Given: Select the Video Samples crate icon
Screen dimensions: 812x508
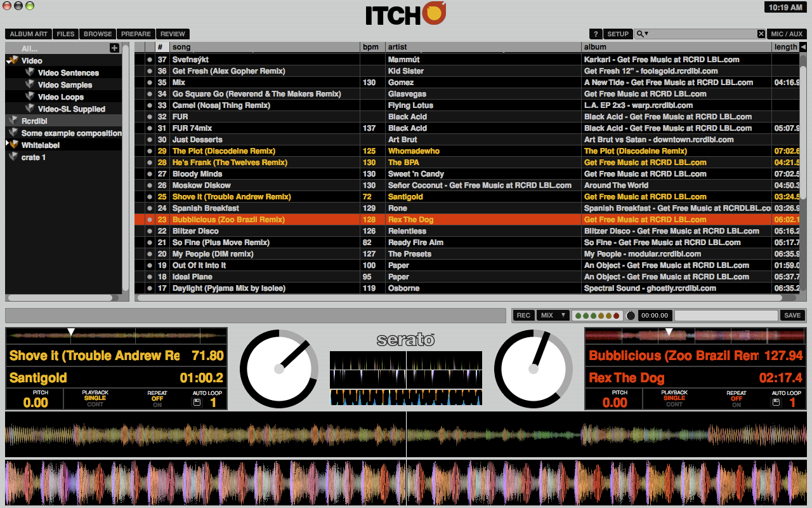Looking at the screenshot, I should click(x=30, y=84).
